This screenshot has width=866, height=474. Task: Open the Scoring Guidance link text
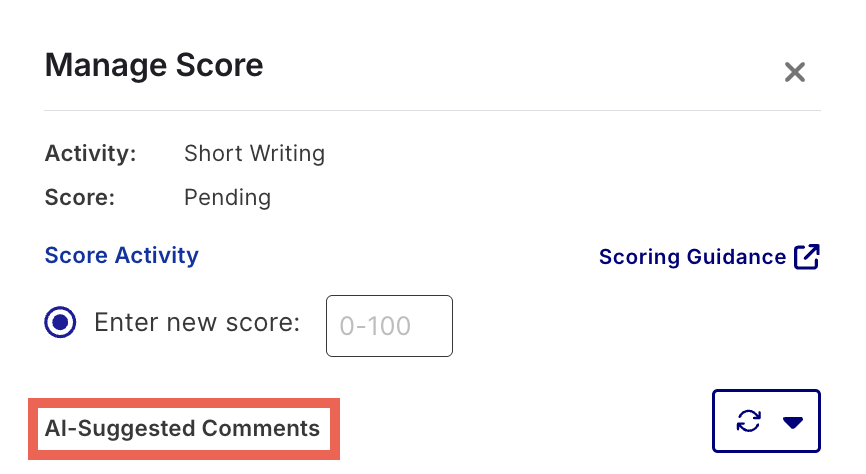tap(692, 257)
